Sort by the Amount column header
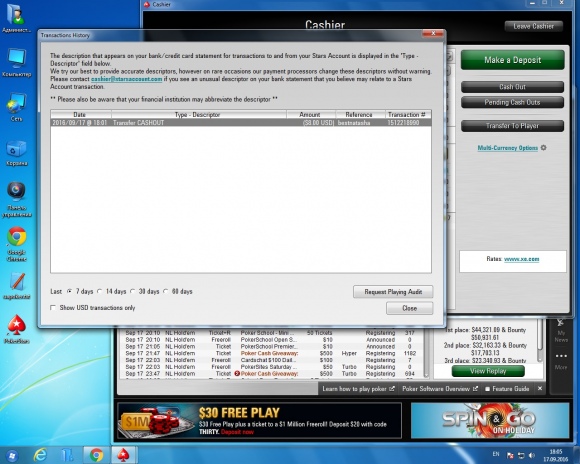 click(311, 115)
